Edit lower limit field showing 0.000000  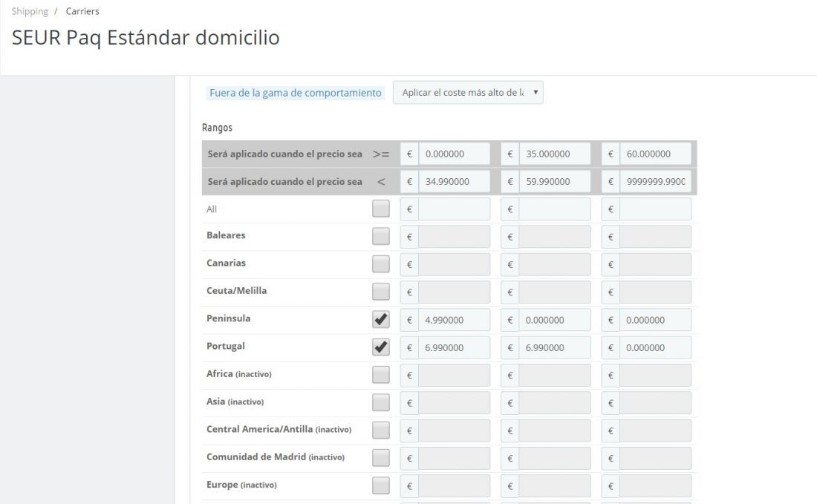[454, 154]
